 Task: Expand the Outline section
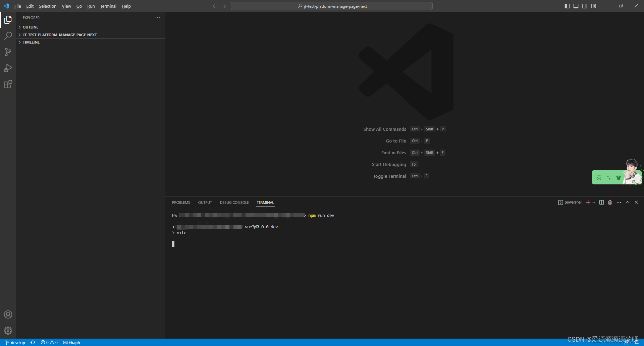click(91, 27)
